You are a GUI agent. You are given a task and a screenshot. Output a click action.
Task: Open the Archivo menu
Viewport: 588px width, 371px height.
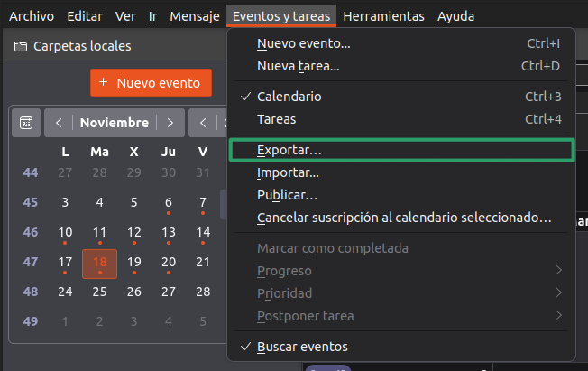point(32,16)
